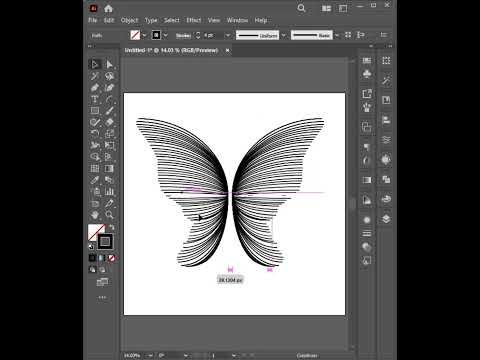Swap fill and stroke colors
The height and width of the screenshot is (360, 480).
(112, 227)
